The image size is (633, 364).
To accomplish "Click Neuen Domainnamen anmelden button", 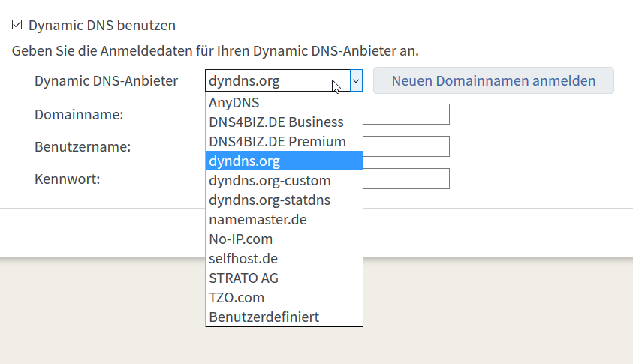I will pyautogui.click(x=493, y=81).
